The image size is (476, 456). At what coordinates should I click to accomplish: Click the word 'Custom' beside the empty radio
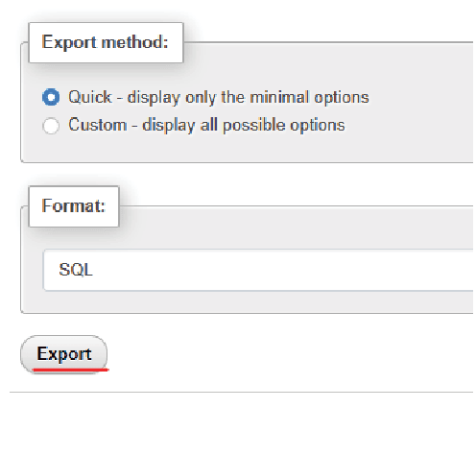98,125
